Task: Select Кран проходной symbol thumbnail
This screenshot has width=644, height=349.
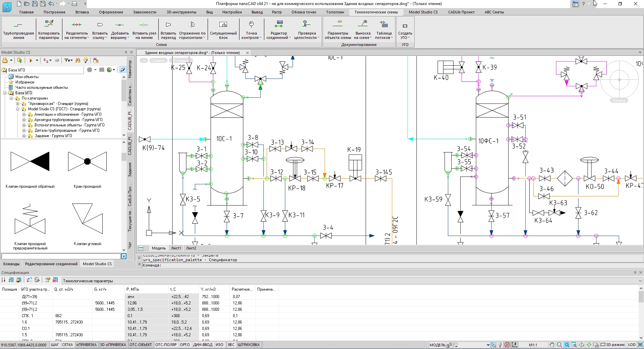Action: click(87, 162)
